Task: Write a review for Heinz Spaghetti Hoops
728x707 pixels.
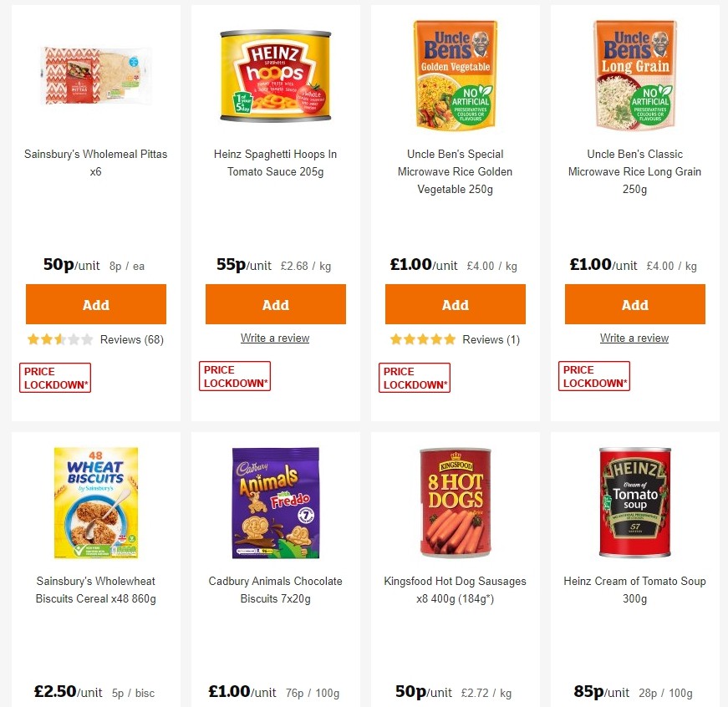Action: [x=275, y=338]
